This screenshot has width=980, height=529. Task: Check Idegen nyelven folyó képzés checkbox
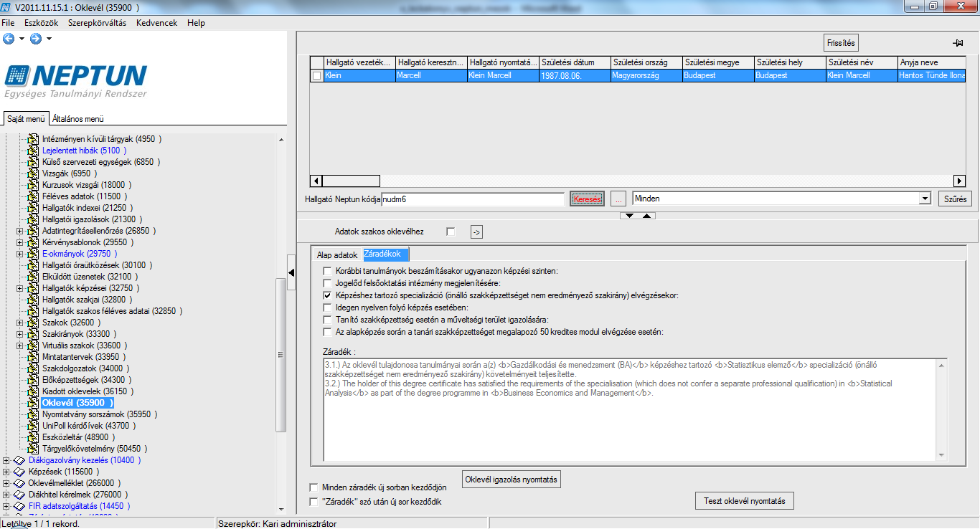[328, 308]
